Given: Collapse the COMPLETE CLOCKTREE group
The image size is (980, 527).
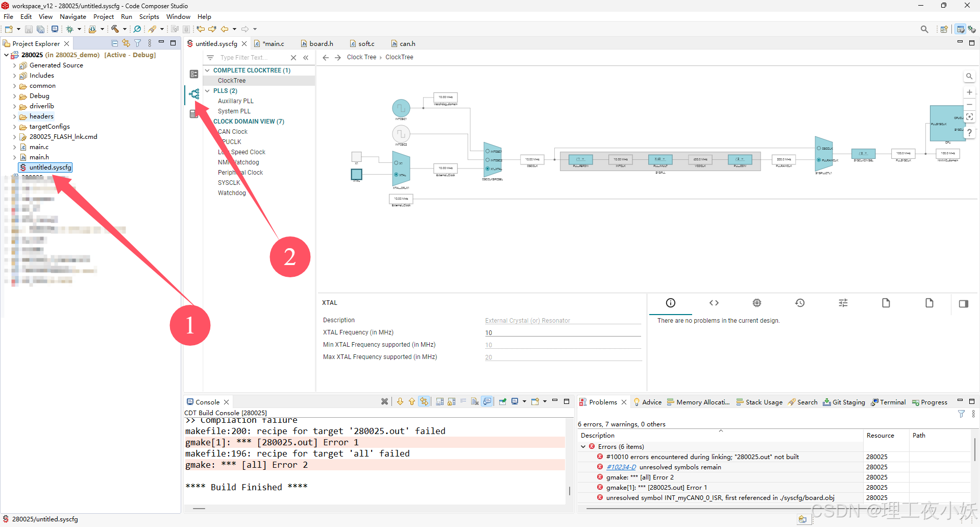Looking at the screenshot, I should (x=208, y=70).
